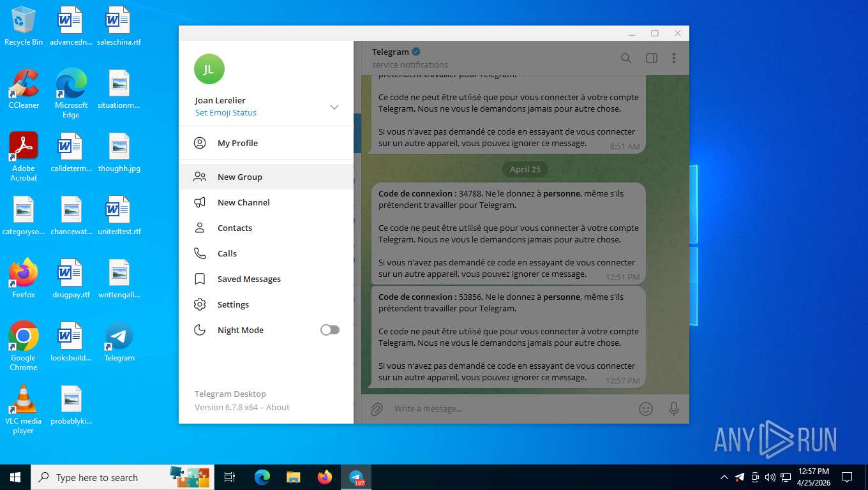Select the New Group menu item

pos(266,177)
